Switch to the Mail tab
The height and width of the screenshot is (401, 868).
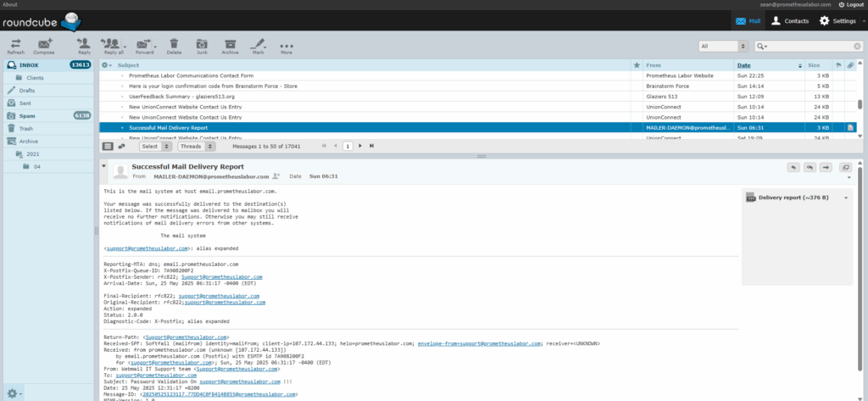[x=748, y=21]
